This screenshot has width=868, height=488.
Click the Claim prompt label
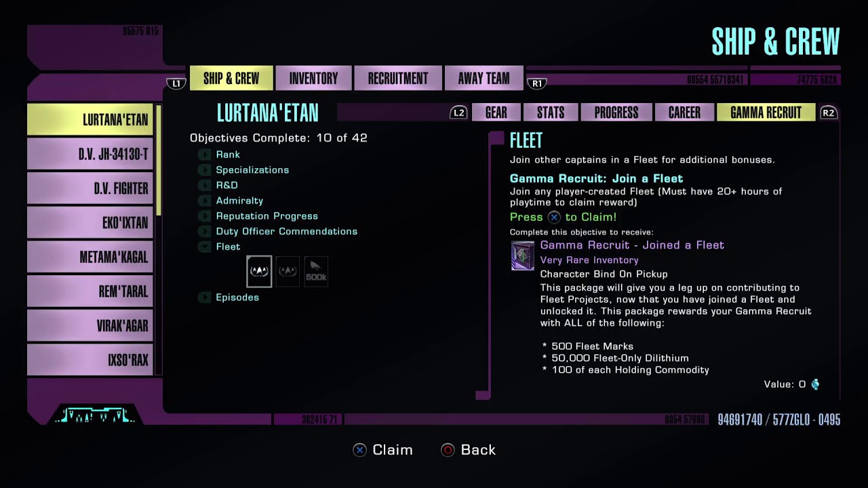pos(393,450)
